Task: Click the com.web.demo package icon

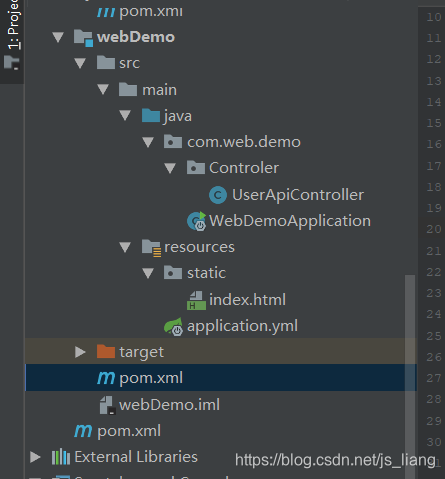Action: coord(173,142)
